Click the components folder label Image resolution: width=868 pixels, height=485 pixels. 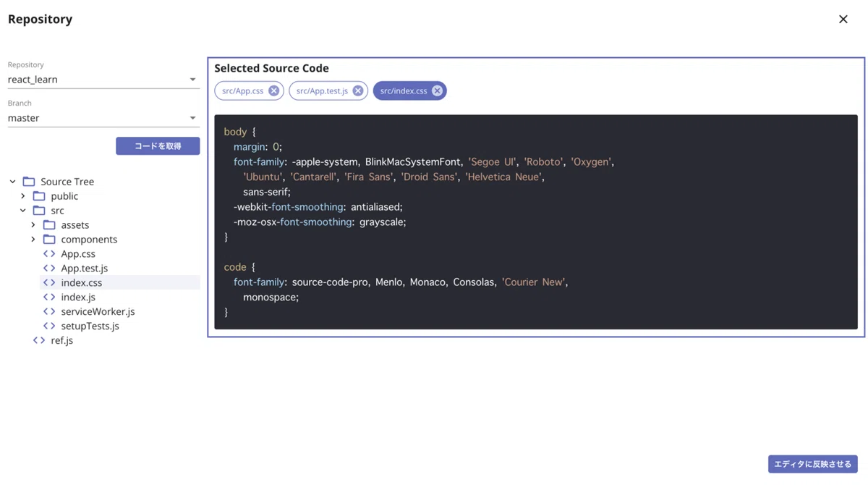click(x=89, y=240)
